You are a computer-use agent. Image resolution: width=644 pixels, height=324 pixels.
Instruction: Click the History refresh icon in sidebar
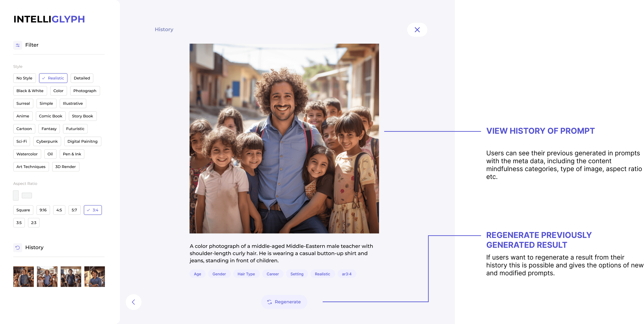coord(17,247)
